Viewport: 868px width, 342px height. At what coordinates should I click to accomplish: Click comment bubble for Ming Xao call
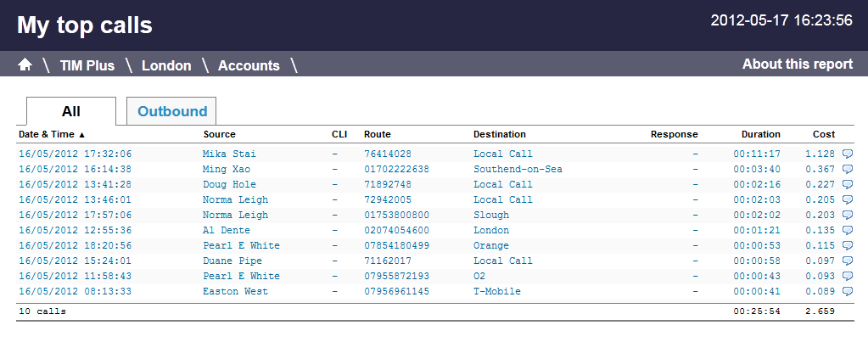tap(847, 169)
